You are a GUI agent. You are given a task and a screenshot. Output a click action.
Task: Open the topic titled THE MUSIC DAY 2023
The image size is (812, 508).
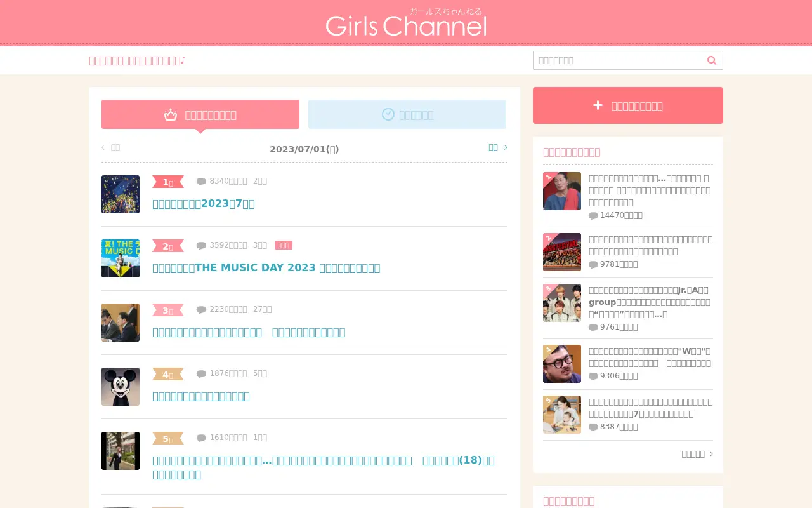(x=266, y=268)
